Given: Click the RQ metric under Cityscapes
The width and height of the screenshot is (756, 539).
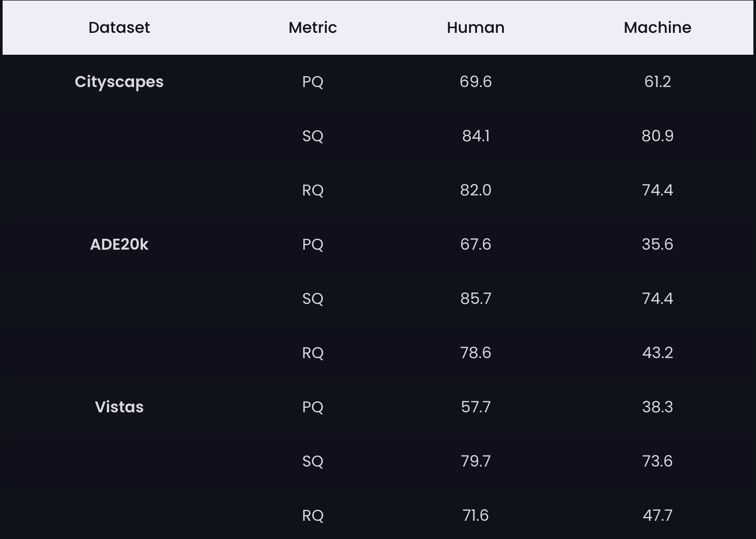Looking at the screenshot, I should pyautogui.click(x=312, y=190).
